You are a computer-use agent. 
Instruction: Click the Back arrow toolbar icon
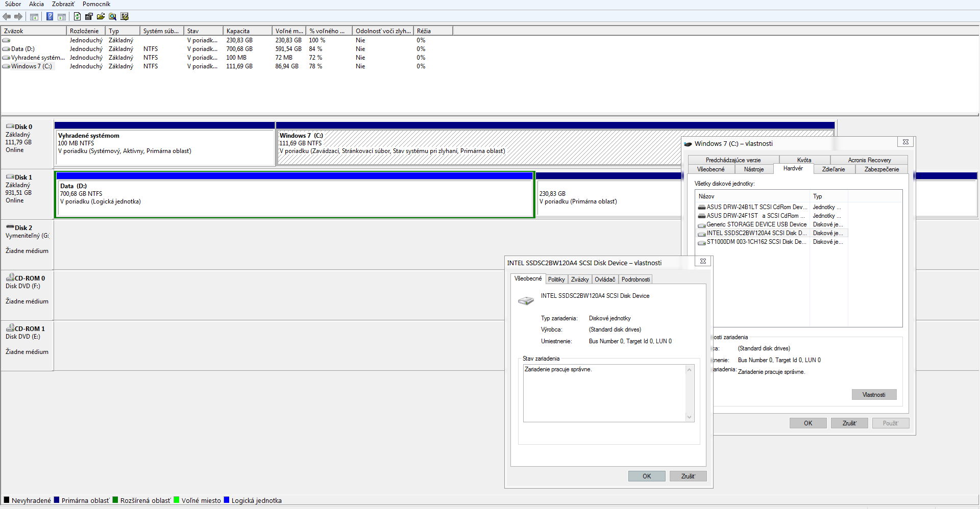click(7, 17)
